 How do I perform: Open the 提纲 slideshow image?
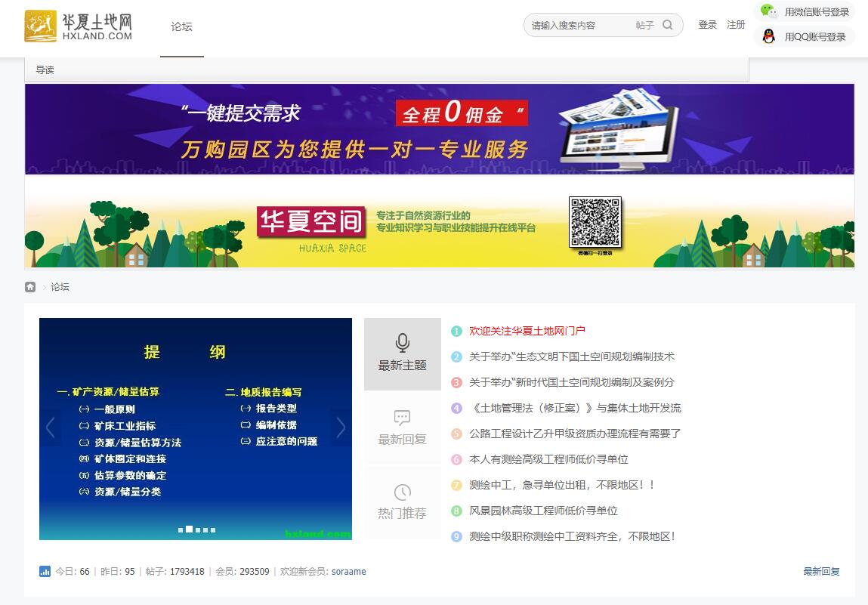(x=196, y=428)
